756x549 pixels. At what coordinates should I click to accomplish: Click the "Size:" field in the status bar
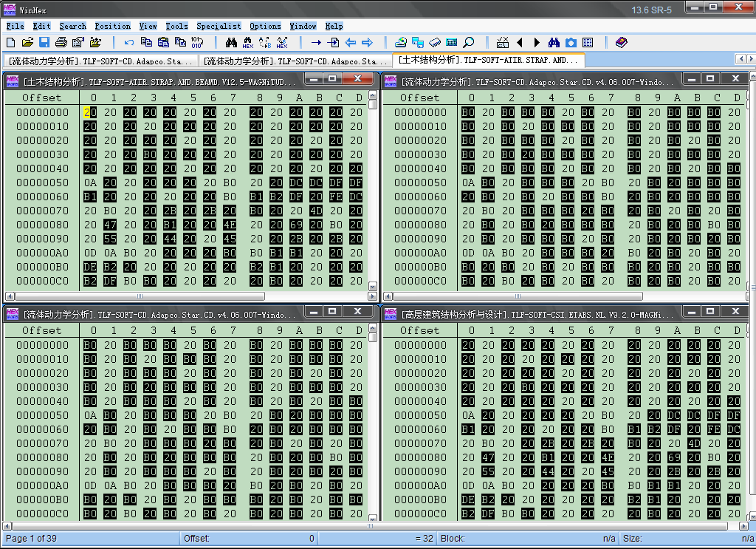click(688, 539)
